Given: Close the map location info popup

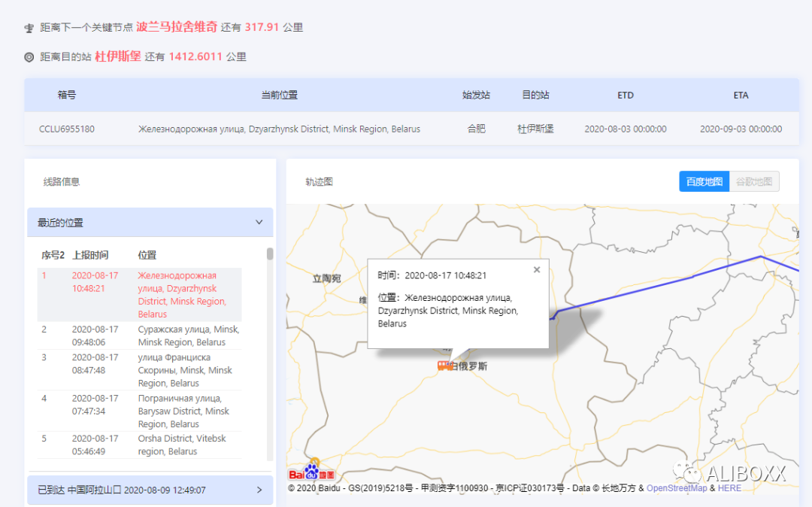Looking at the screenshot, I should coord(536,270).
